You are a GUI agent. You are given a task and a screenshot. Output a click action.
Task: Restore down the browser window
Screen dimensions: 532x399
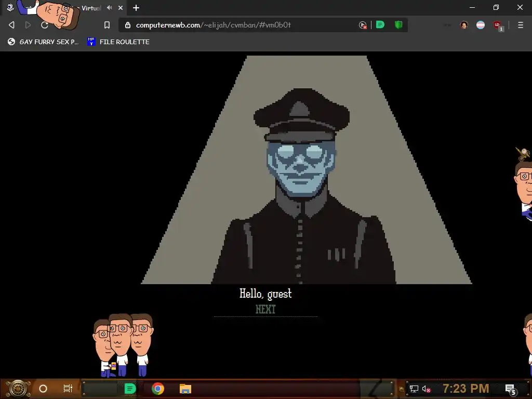pyautogui.click(x=496, y=7)
